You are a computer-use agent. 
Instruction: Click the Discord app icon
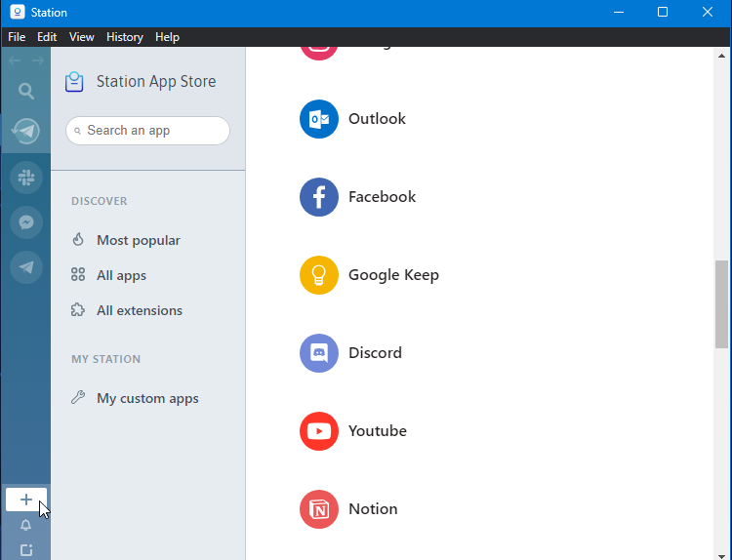pyautogui.click(x=319, y=353)
